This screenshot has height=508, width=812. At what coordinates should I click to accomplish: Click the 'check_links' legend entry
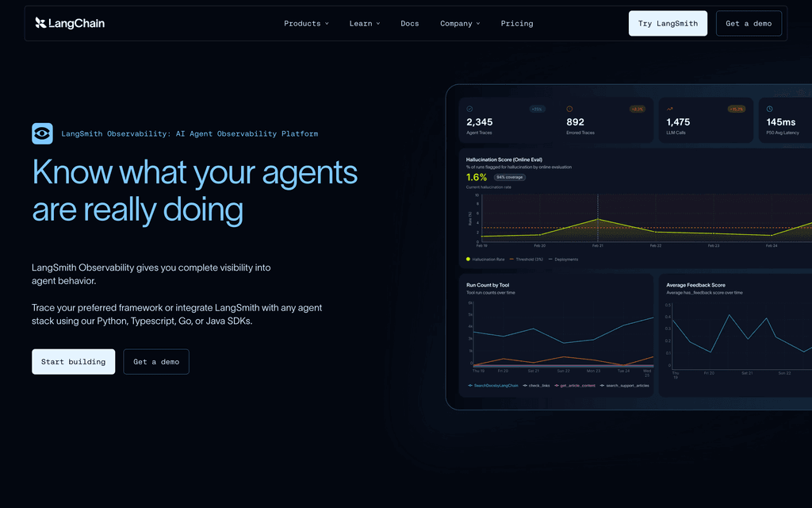tap(537, 386)
